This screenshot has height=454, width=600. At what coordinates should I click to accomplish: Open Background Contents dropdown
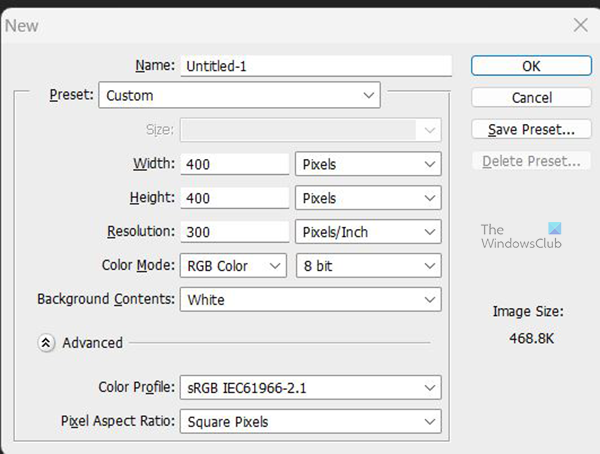310,299
